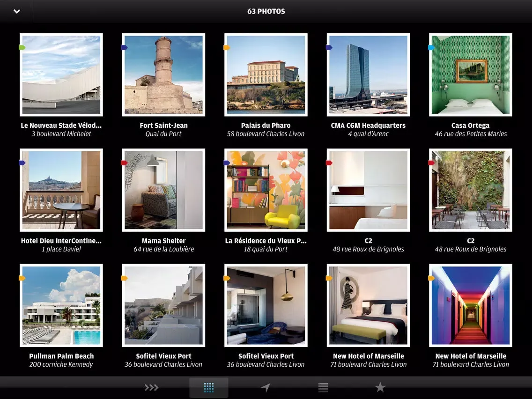Open the location arrow view
The height and width of the screenshot is (399, 532).
pos(266,387)
